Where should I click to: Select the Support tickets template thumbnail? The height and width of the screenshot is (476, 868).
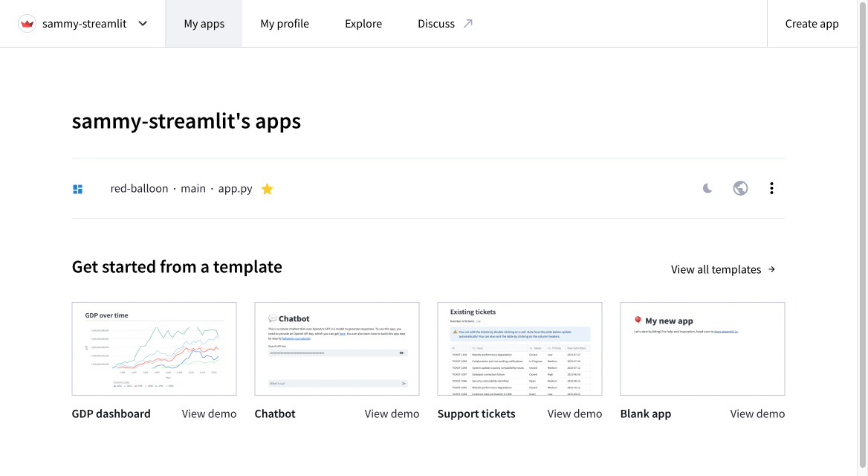click(519, 349)
